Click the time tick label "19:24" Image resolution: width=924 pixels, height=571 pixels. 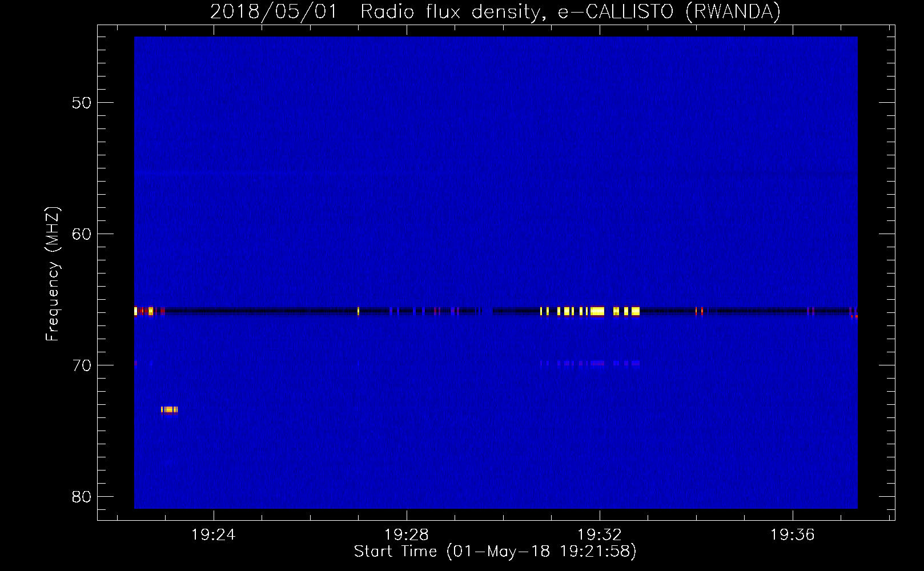pos(213,535)
